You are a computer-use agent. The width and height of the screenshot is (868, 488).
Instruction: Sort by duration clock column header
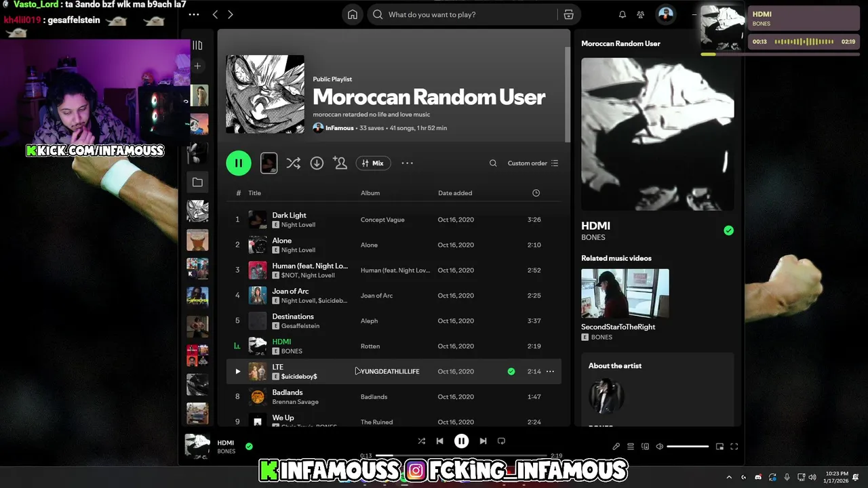click(x=536, y=193)
